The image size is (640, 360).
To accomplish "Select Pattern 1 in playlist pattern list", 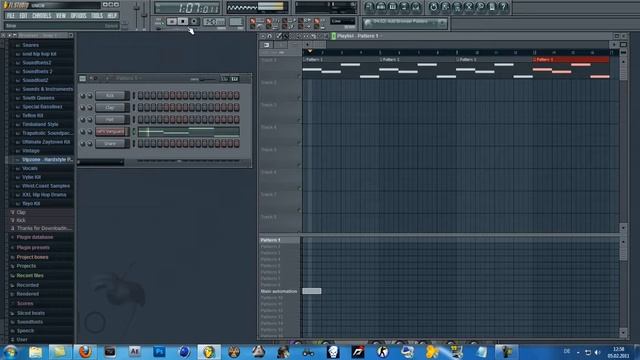I will coord(271,240).
